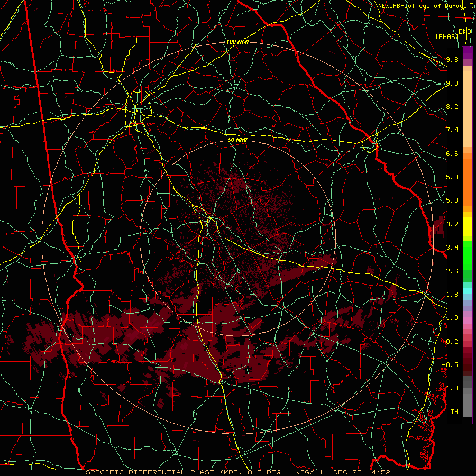This screenshot has width=476, height=476.
Task: Click the 1.8 value on color scale
Action: 452,295
